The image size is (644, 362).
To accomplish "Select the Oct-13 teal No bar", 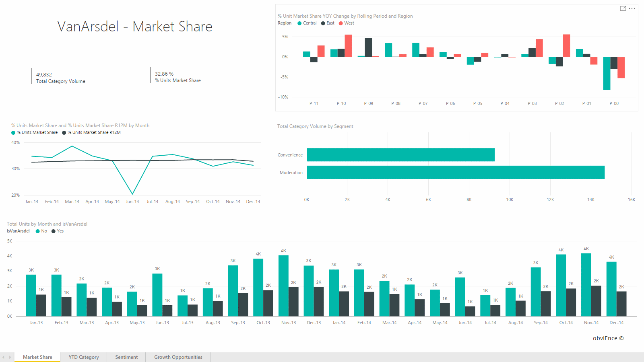I will pos(258,287).
